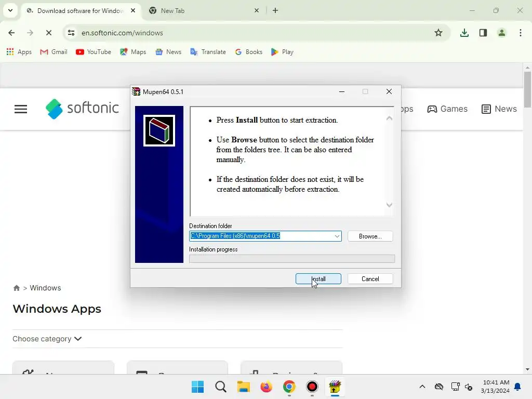Click the cloud sync tray icon
This screenshot has width=532, height=399.
pos(438,387)
